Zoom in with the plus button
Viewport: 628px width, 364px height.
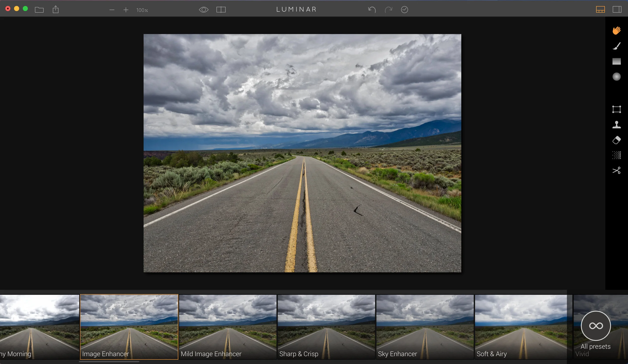pos(126,10)
